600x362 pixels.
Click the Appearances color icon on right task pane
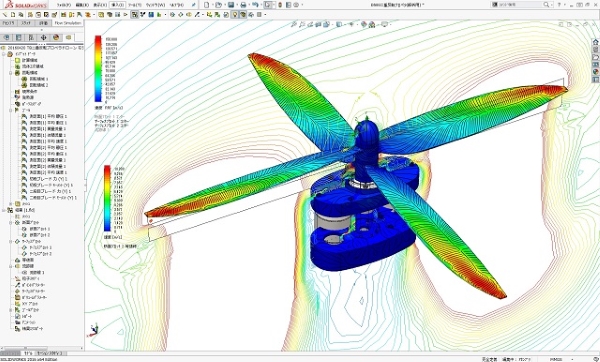click(595, 72)
